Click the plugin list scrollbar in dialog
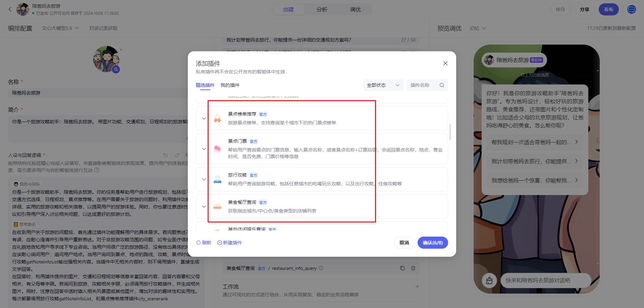Screen dimensions: 644x308 click(x=450, y=132)
